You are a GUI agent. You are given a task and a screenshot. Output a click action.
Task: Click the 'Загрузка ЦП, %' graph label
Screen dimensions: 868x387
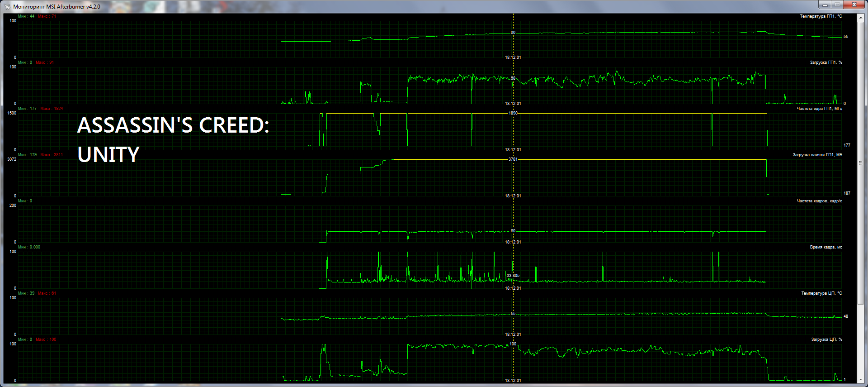click(x=826, y=339)
